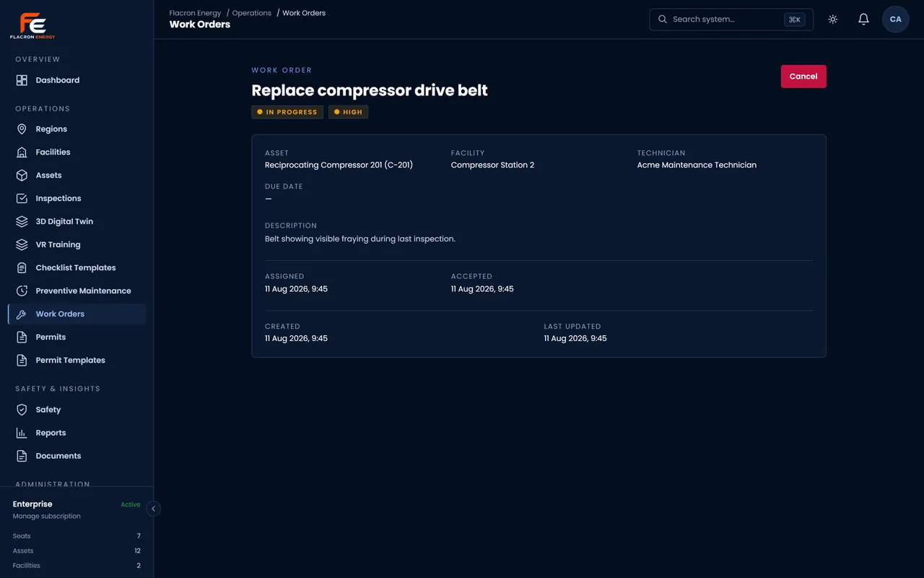The height and width of the screenshot is (578, 924).
Task: Click the HIGH priority badge
Action: coord(349,112)
